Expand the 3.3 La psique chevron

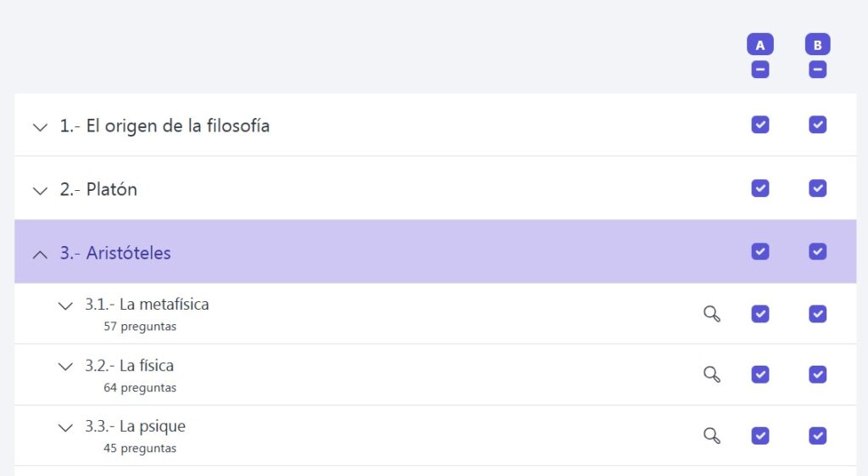click(x=65, y=428)
